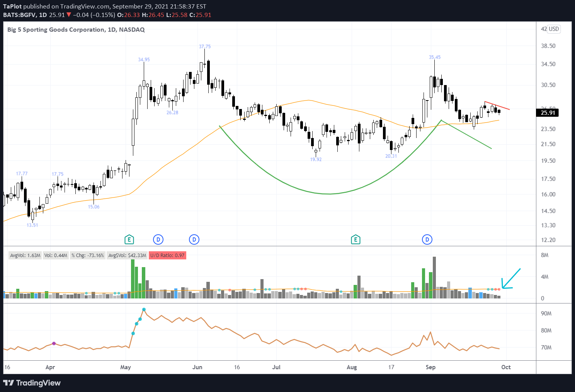This screenshot has height=392, width=575.
Task: Select the 20.31 low price label
Action: click(391, 156)
